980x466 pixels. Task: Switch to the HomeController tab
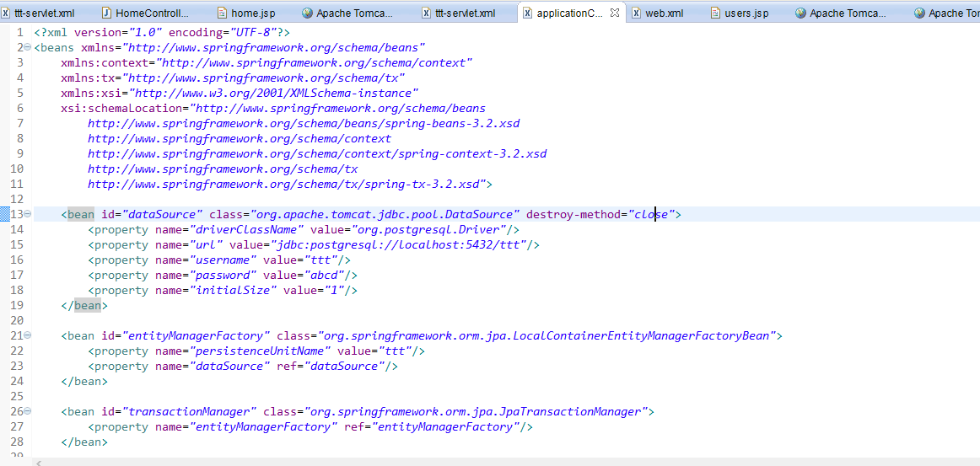pos(152,13)
